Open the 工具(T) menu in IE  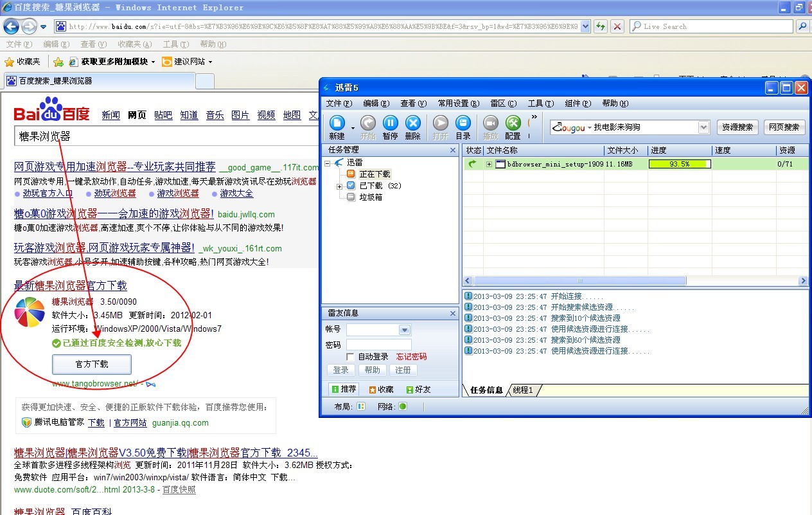(x=176, y=44)
